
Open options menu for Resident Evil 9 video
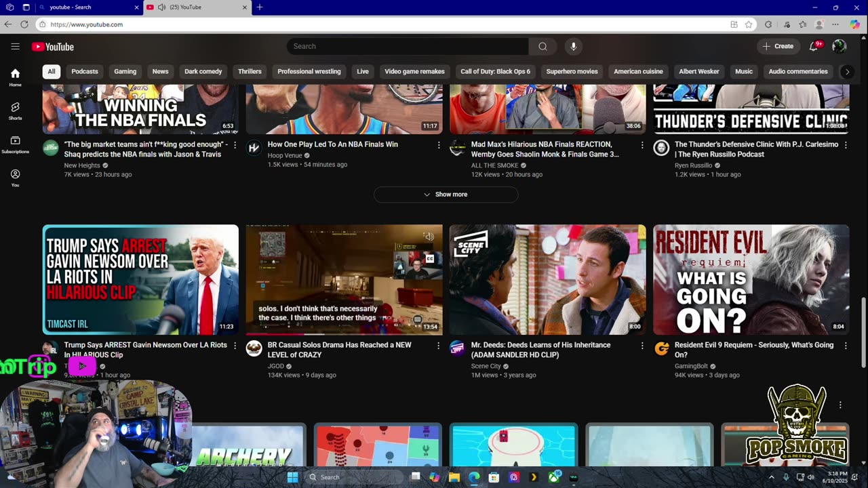(x=846, y=346)
